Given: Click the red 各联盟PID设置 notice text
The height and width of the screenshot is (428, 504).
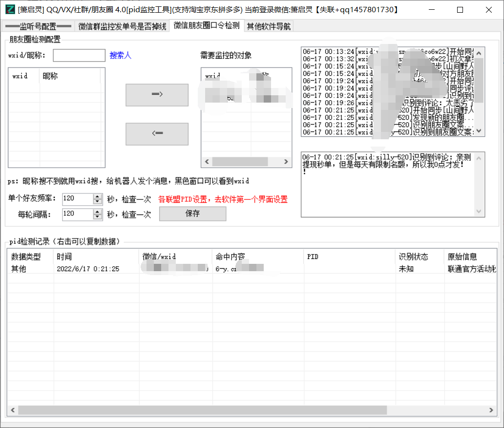Looking at the screenshot, I should point(223,199).
